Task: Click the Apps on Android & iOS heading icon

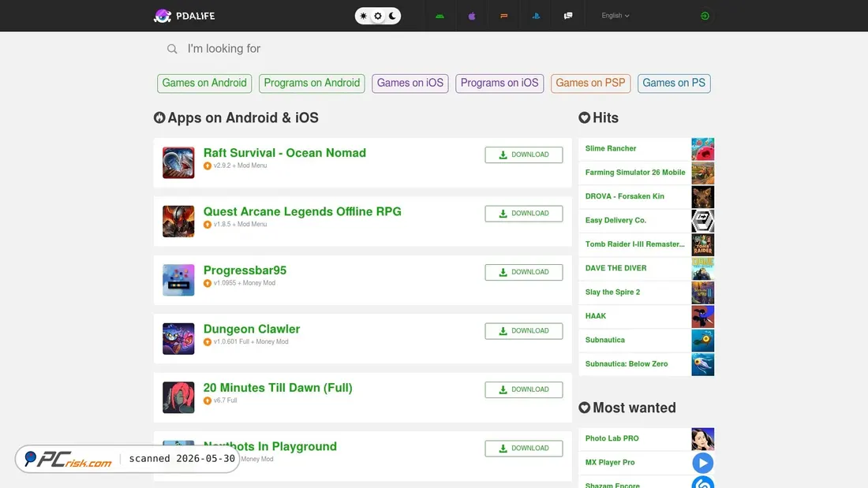Action: pos(159,117)
